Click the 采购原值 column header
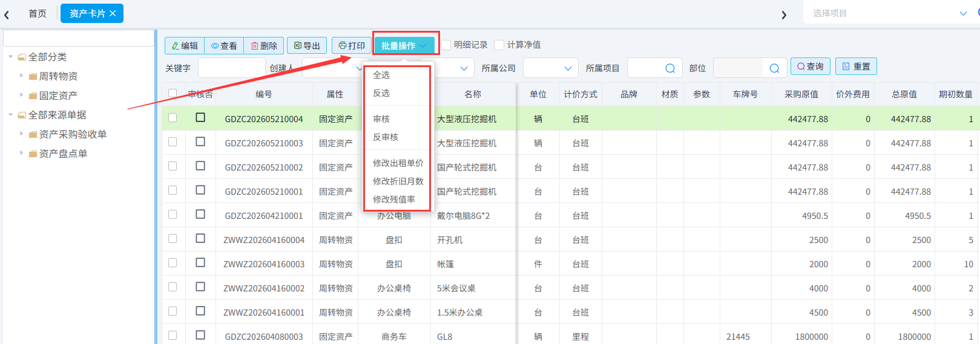This screenshot has height=344, width=980. (x=801, y=94)
